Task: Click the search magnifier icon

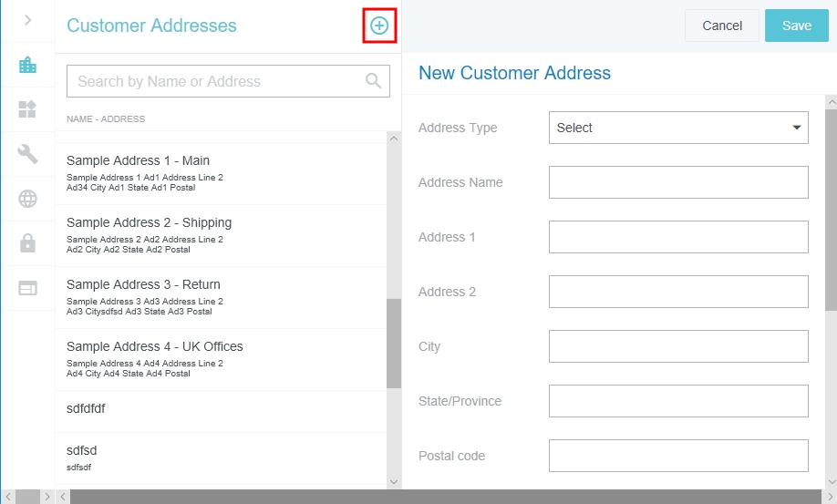Action: point(373,81)
